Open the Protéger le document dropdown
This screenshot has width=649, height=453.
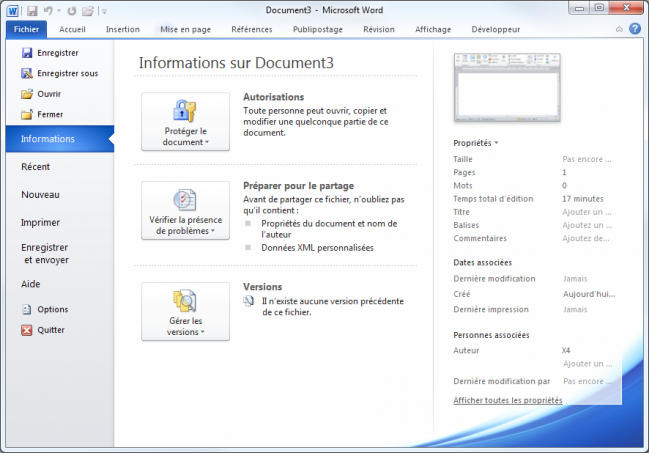click(x=185, y=121)
